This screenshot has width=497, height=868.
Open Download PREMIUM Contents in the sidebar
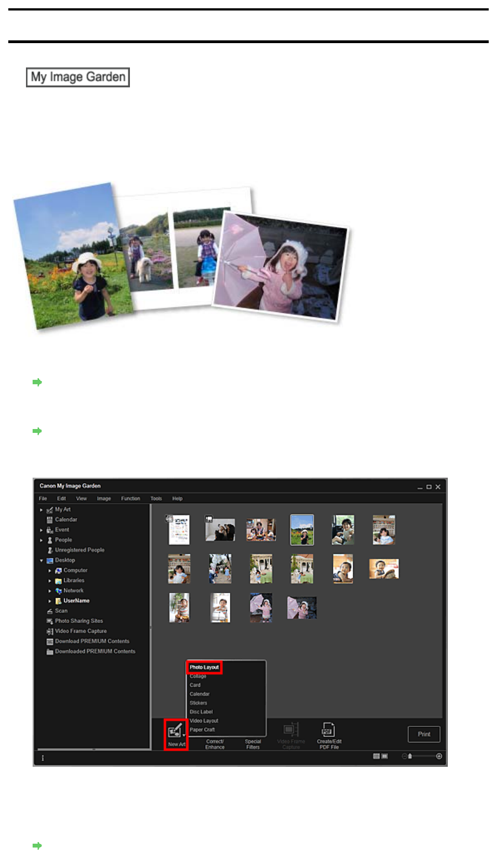(x=92, y=641)
